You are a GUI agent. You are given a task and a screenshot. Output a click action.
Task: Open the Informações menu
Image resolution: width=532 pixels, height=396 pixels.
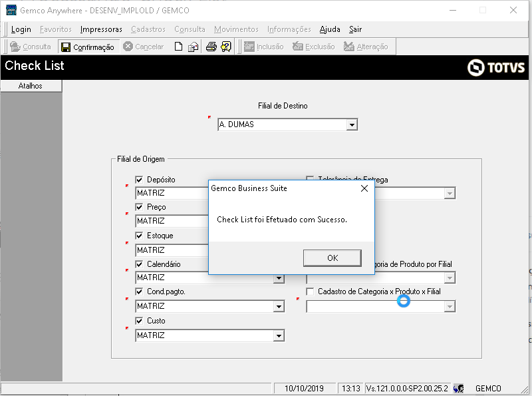pos(289,29)
